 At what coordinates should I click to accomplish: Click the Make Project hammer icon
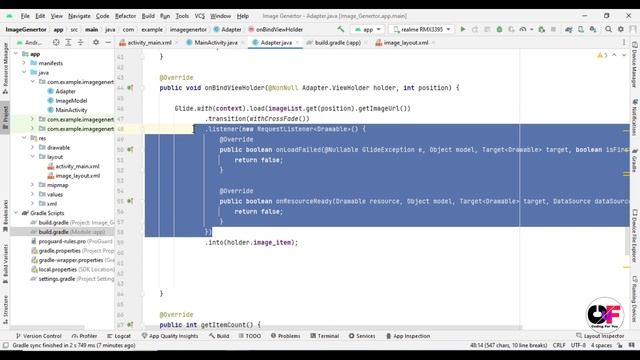(340, 29)
